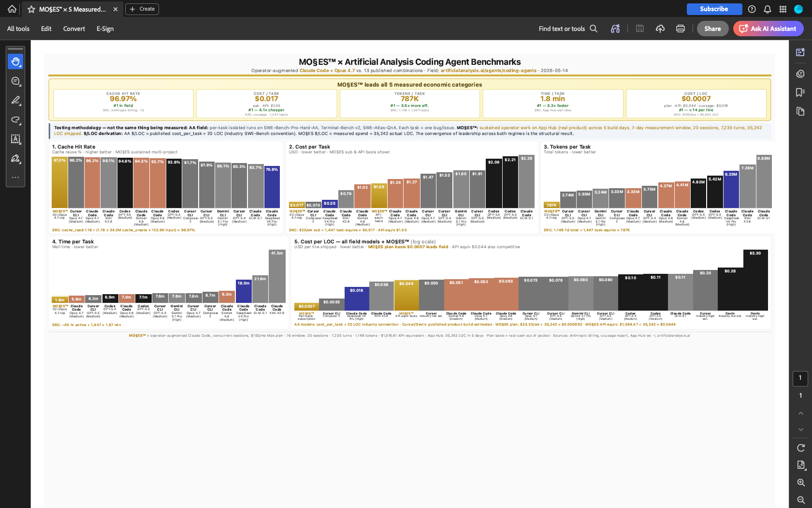This screenshot has width=812, height=508.
Task: Open artificialanalysis.ai/agents/coding-agents link
Action: (x=488, y=71)
